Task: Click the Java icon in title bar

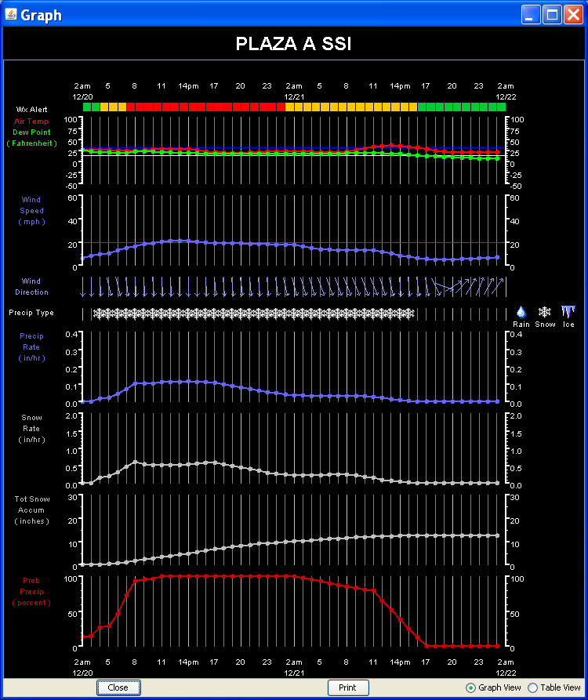Action: (11, 15)
